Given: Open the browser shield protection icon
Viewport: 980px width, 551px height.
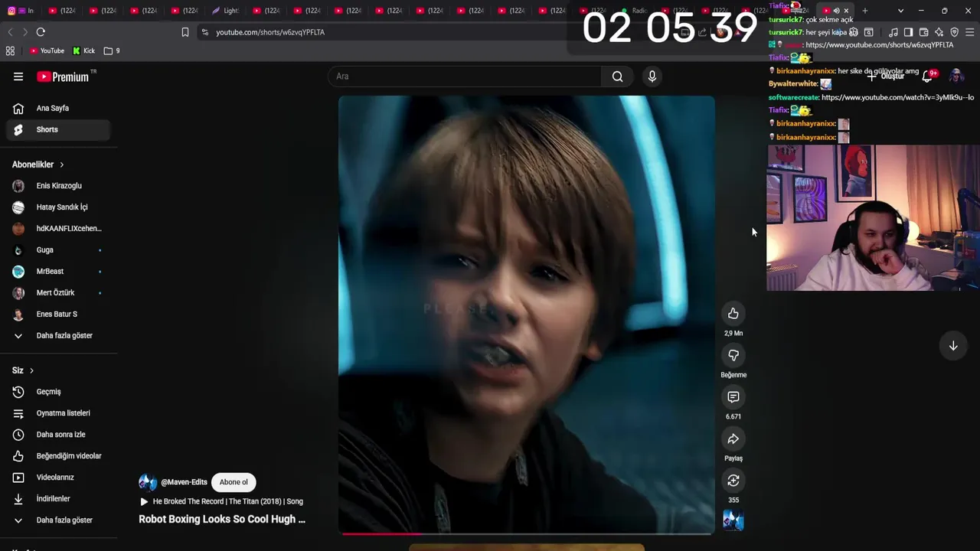Looking at the screenshot, I should click(954, 32).
